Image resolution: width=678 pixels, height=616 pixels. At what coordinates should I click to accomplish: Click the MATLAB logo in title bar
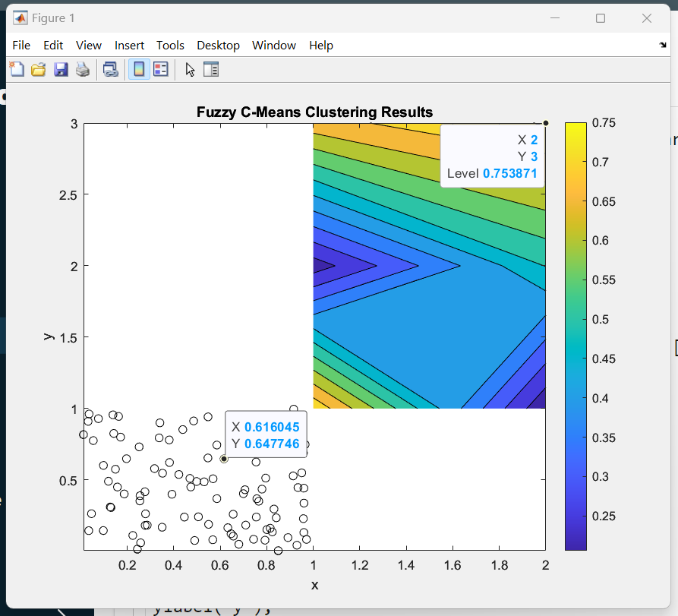coord(20,18)
